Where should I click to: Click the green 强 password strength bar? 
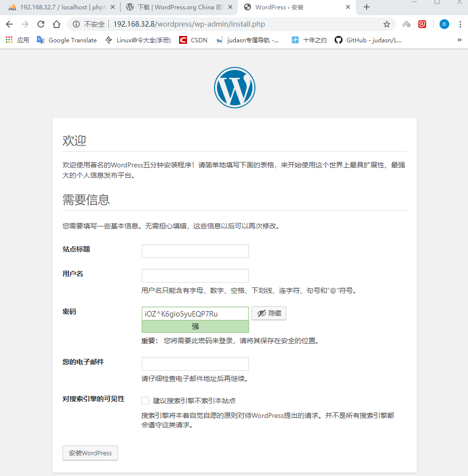(x=195, y=326)
